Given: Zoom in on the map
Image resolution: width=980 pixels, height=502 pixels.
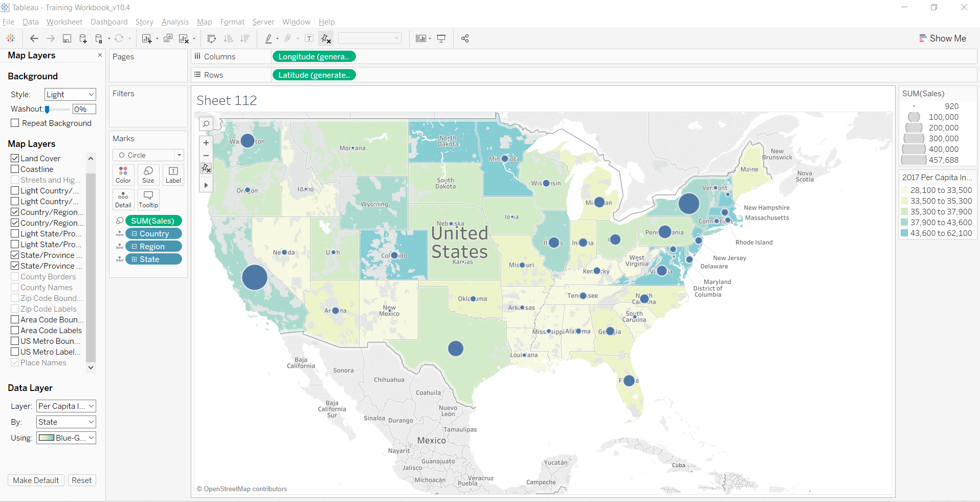Looking at the screenshot, I should (206, 143).
